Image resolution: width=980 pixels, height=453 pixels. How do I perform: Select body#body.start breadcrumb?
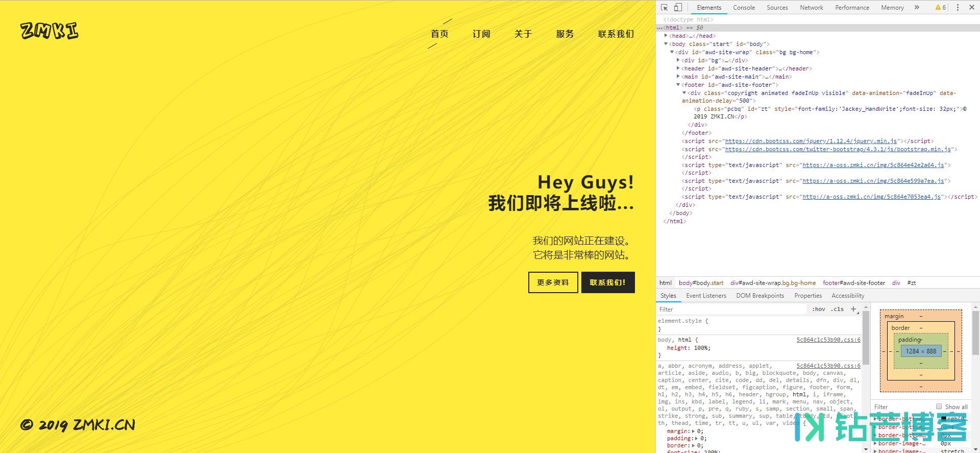point(701,282)
